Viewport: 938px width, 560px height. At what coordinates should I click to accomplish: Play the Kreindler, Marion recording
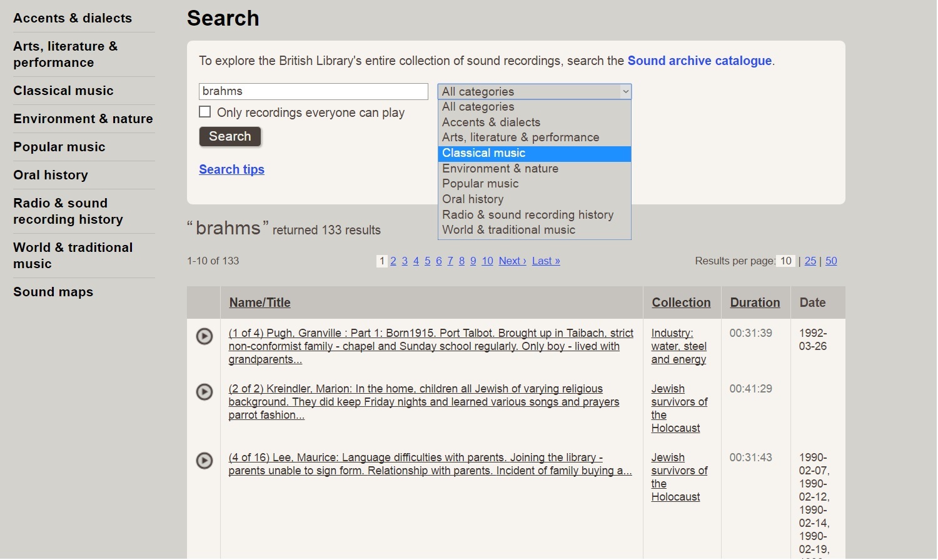[x=204, y=392]
